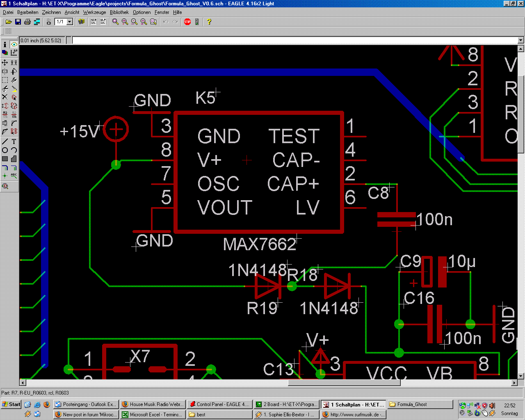Select the Copy tool
Screen dimensions: 525x420
[x=14, y=63]
